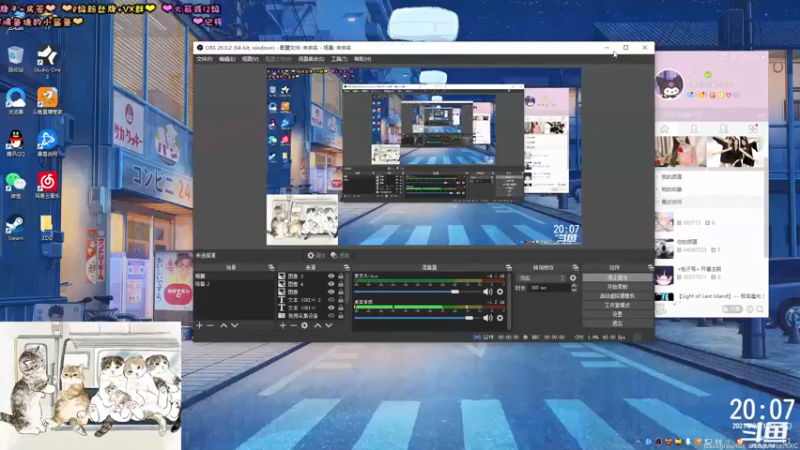Remove the selected scene with the minus icon under 场景
800x450 pixels.
(211, 326)
